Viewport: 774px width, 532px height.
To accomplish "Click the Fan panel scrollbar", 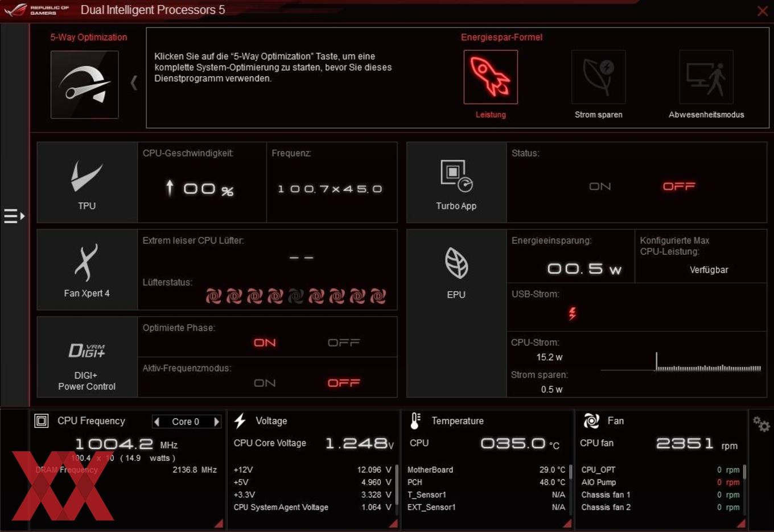I will 744,473.
